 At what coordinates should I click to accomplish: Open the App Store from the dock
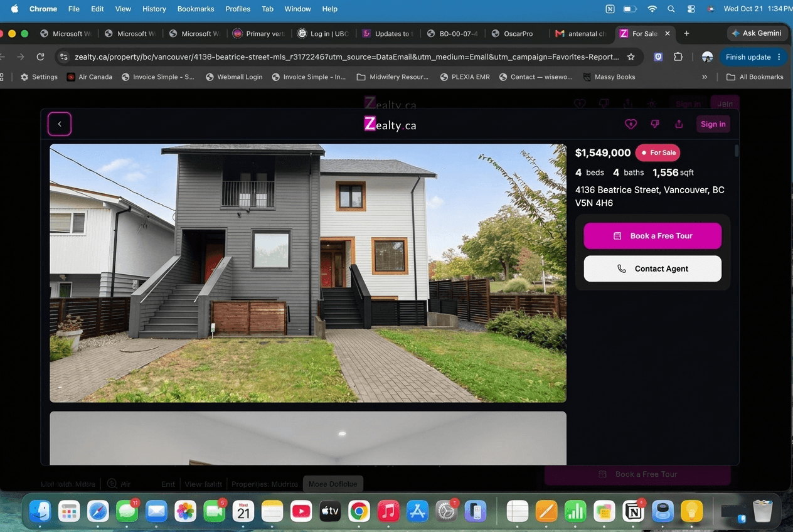click(x=417, y=511)
